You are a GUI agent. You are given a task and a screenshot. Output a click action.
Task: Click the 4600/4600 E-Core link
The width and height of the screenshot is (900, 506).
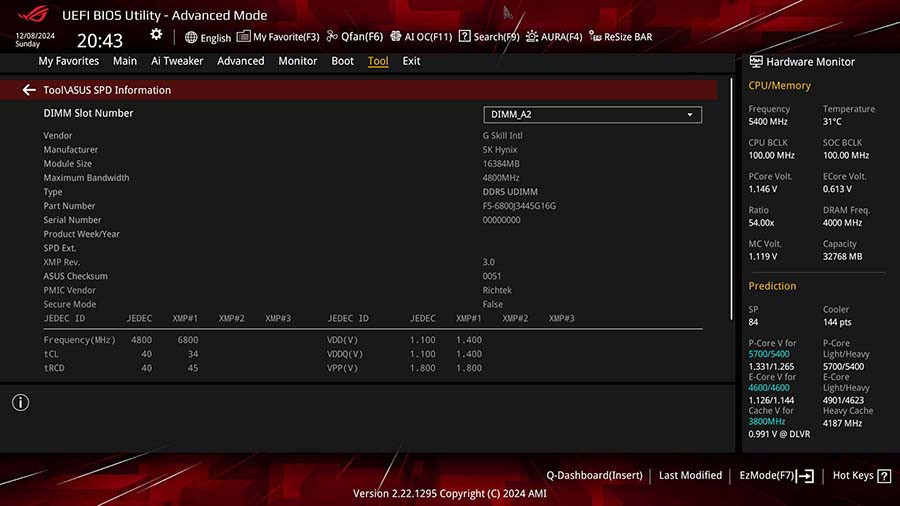[x=769, y=388]
